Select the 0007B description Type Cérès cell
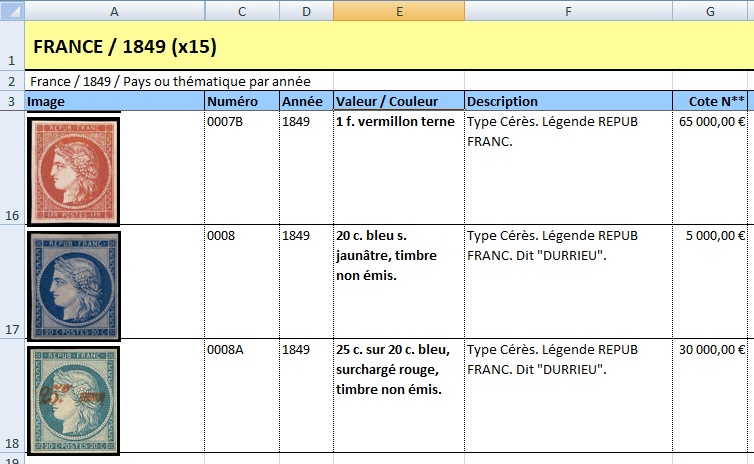 (568, 168)
